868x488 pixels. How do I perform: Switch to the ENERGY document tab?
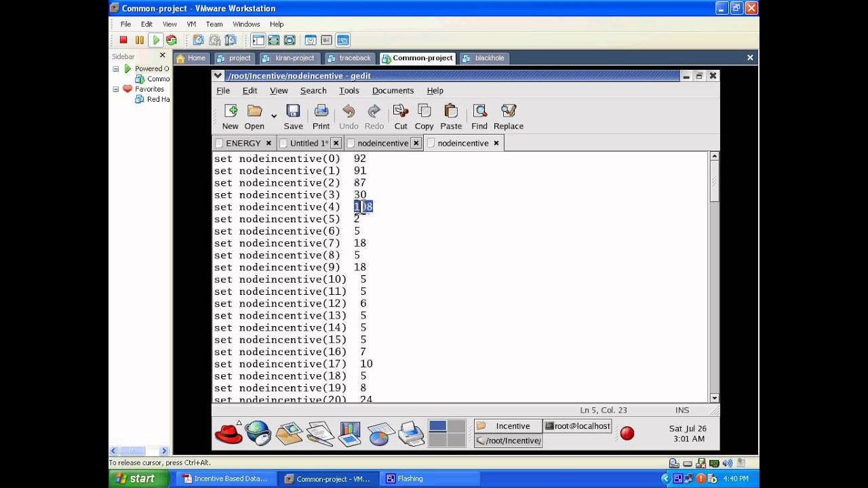point(243,143)
